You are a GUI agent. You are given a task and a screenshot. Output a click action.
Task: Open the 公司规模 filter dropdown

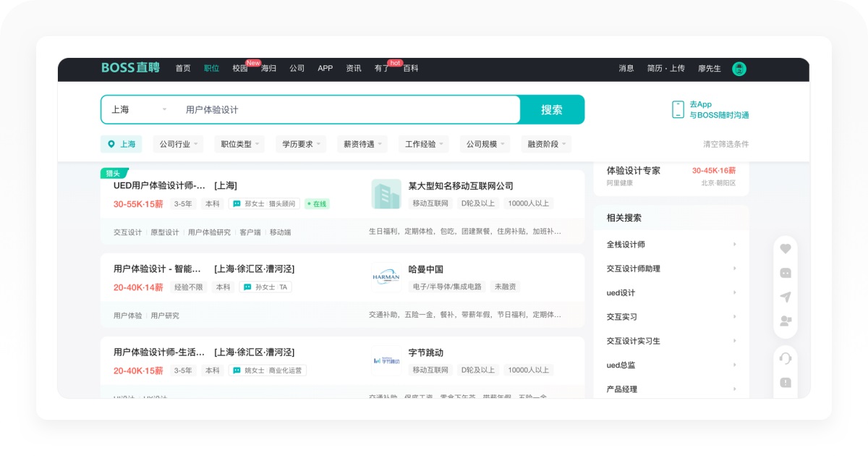tap(485, 144)
